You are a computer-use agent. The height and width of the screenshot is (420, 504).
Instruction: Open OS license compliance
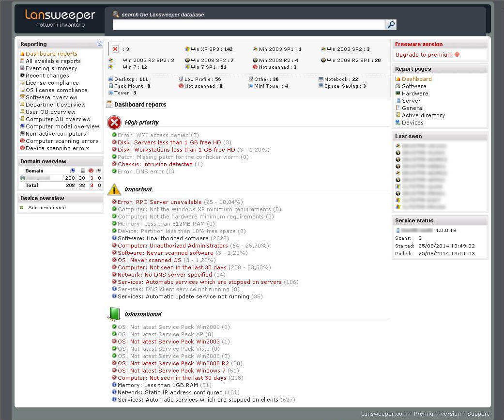[x=57, y=91]
